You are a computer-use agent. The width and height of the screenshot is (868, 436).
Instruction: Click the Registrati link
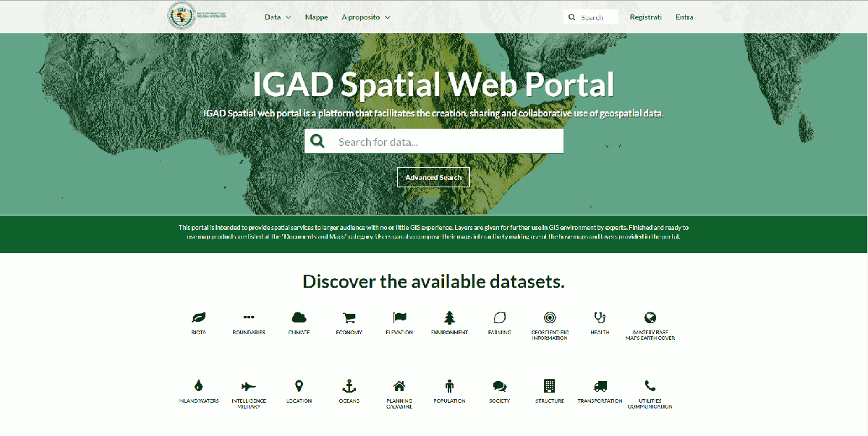tap(645, 17)
